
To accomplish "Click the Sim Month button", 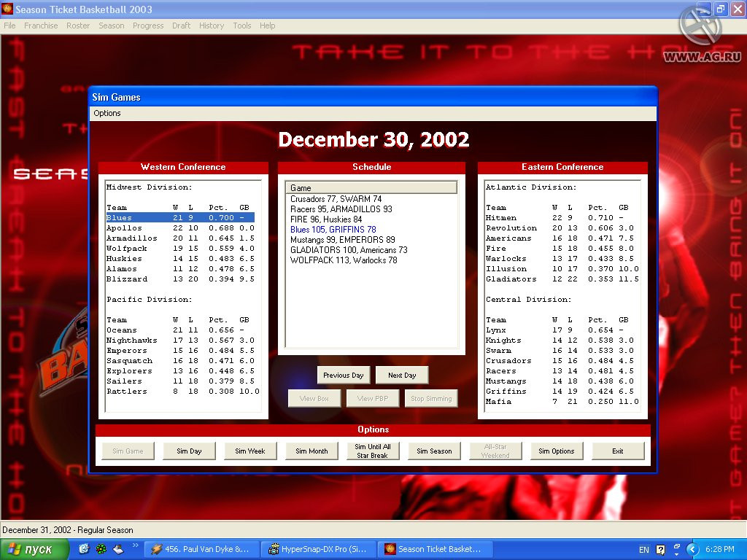I will [311, 451].
